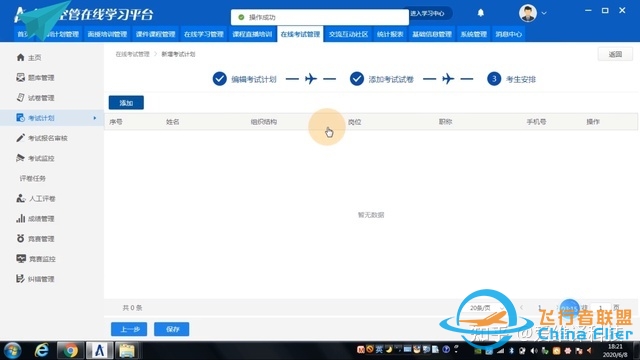Click the moon icon in IME bar
The image size is (640, 360).
pos(389,349)
